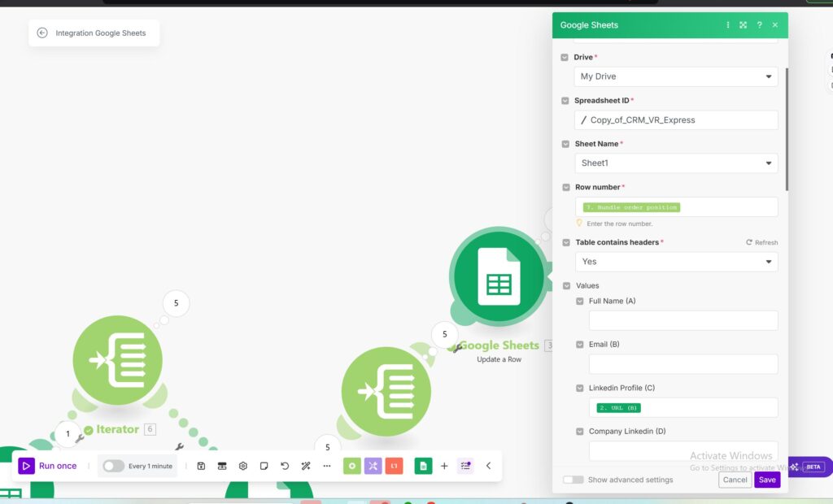This screenshot has height=504, width=833.
Task: Click the green Google Sheets favorite icon
Action: (423, 466)
